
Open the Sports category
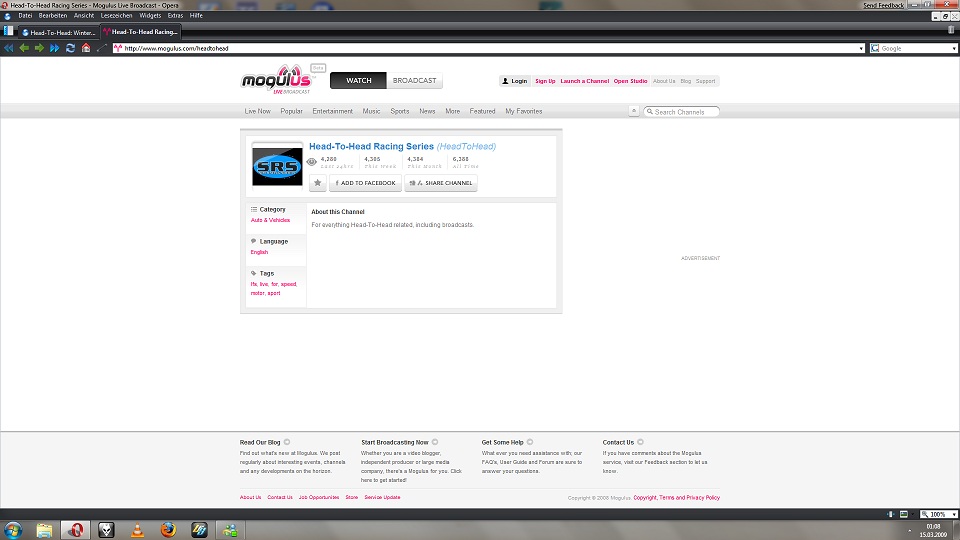400,111
